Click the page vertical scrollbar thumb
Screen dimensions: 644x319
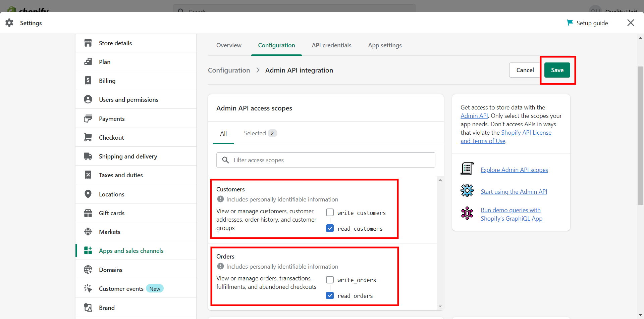click(x=640, y=136)
